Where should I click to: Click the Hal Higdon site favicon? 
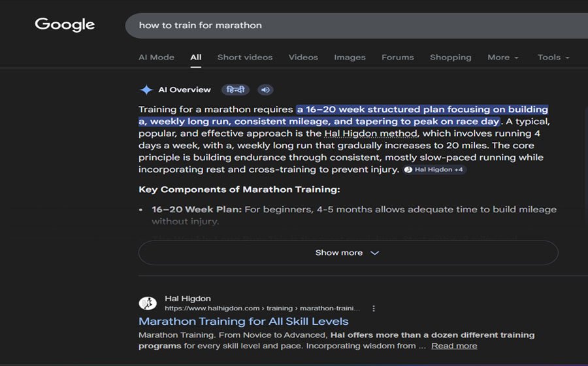pos(148,303)
